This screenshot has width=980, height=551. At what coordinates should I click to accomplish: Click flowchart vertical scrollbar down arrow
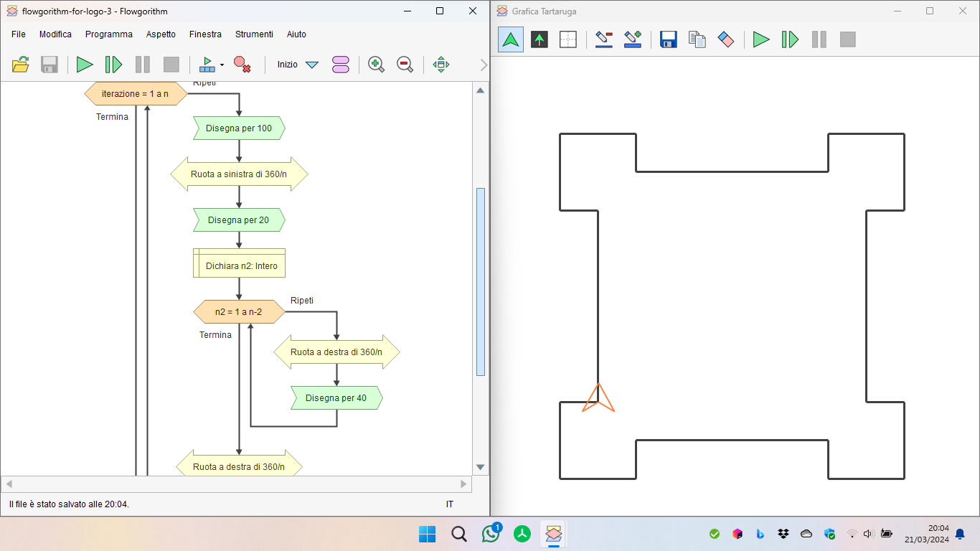(x=481, y=467)
